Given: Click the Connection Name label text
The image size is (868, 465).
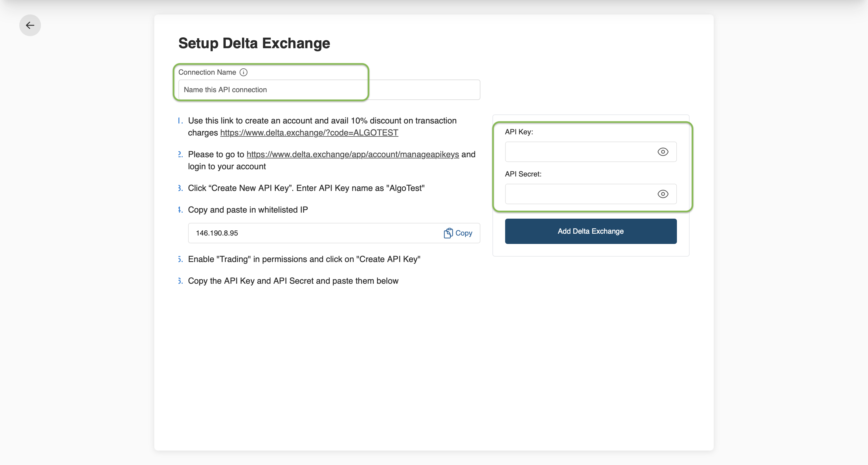Looking at the screenshot, I should [207, 72].
